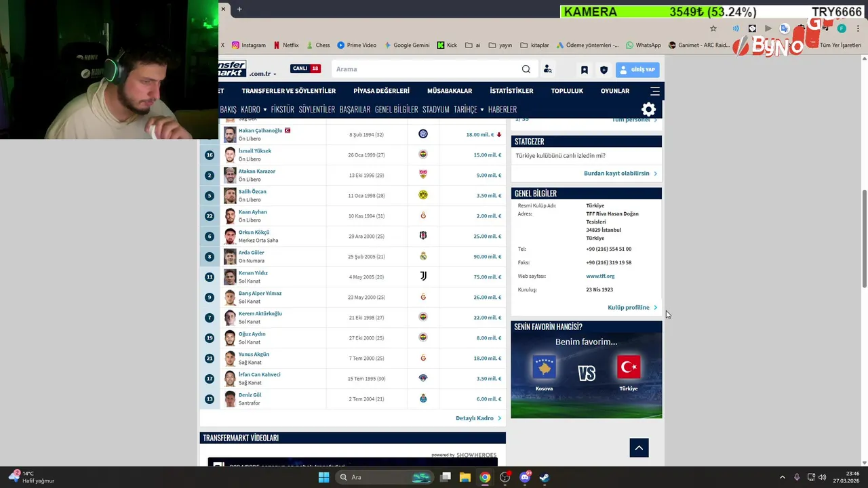Open the Chess bookmark

[x=317, y=45]
